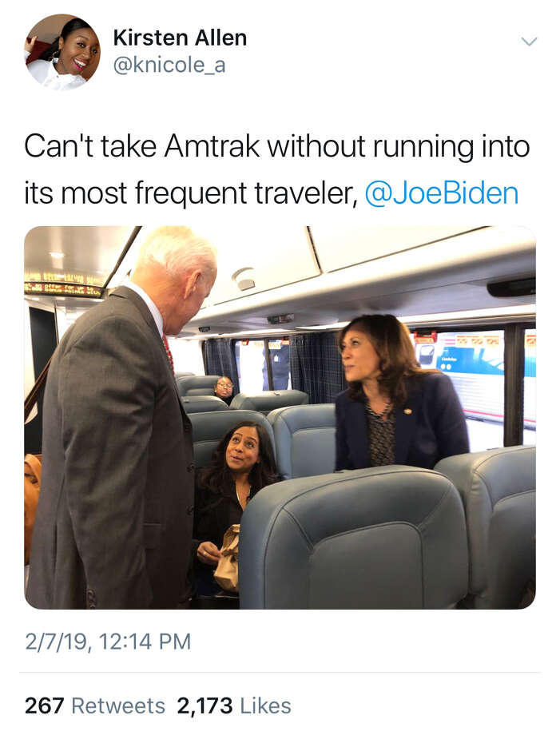
Task: Open the Kirsten Allen display name
Action: [x=180, y=38]
